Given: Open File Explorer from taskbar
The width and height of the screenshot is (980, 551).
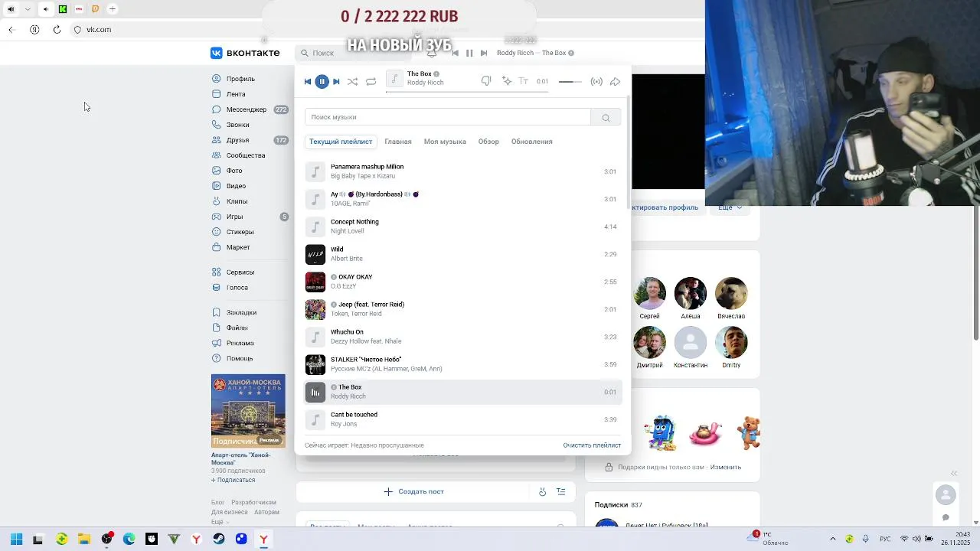Looking at the screenshot, I should [x=83, y=540].
